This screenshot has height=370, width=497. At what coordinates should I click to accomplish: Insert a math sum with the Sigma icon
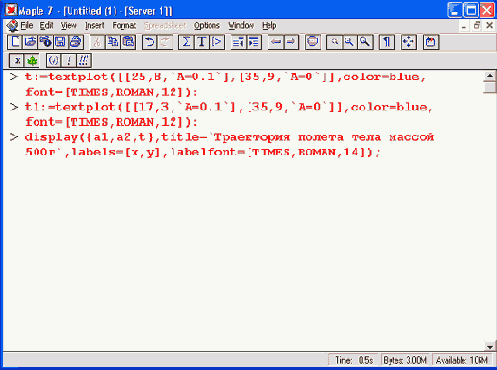pyautogui.click(x=186, y=42)
